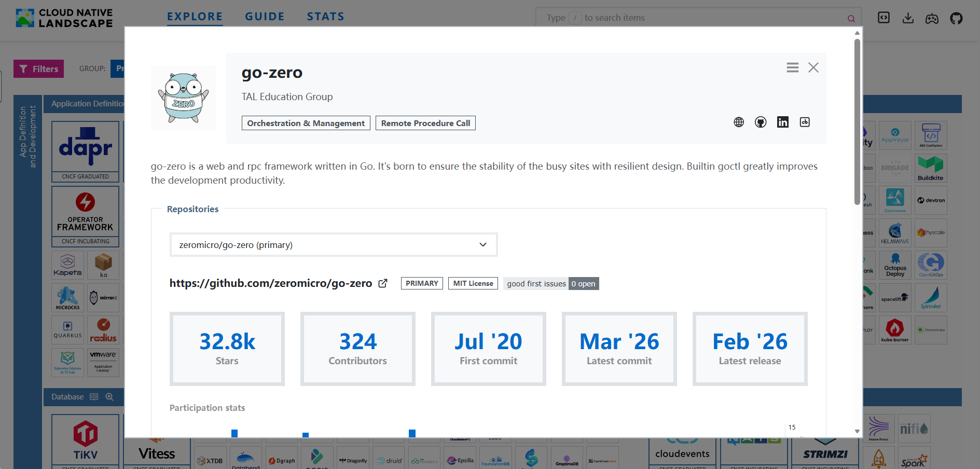This screenshot has width=980, height=469.
Task: Click the Cloud Native Landscape logo
Action: (x=64, y=18)
